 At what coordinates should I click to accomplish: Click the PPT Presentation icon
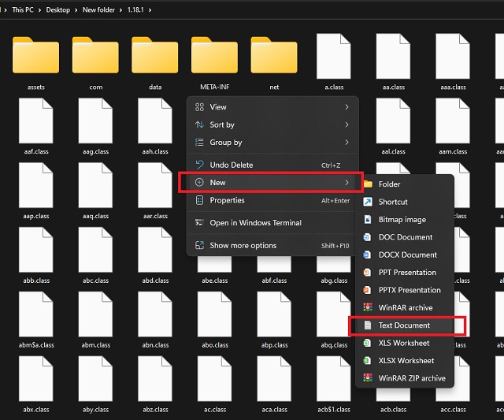tap(368, 273)
